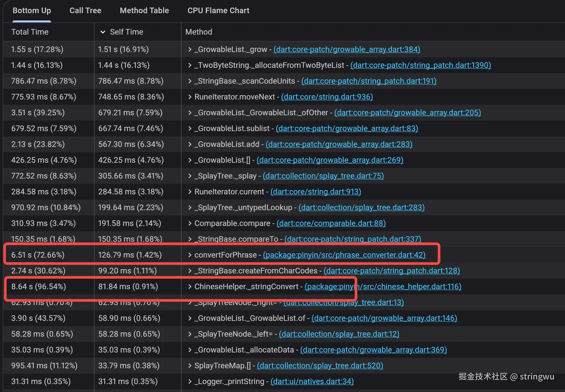Viewport: 565px width, 392px height.
Task: Open the Call Tree tab
Action: click(85, 11)
